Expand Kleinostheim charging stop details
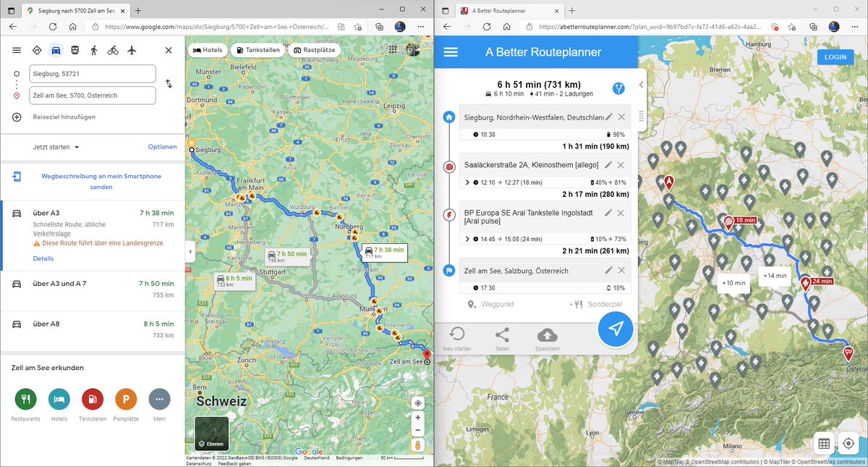 (x=467, y=182)
